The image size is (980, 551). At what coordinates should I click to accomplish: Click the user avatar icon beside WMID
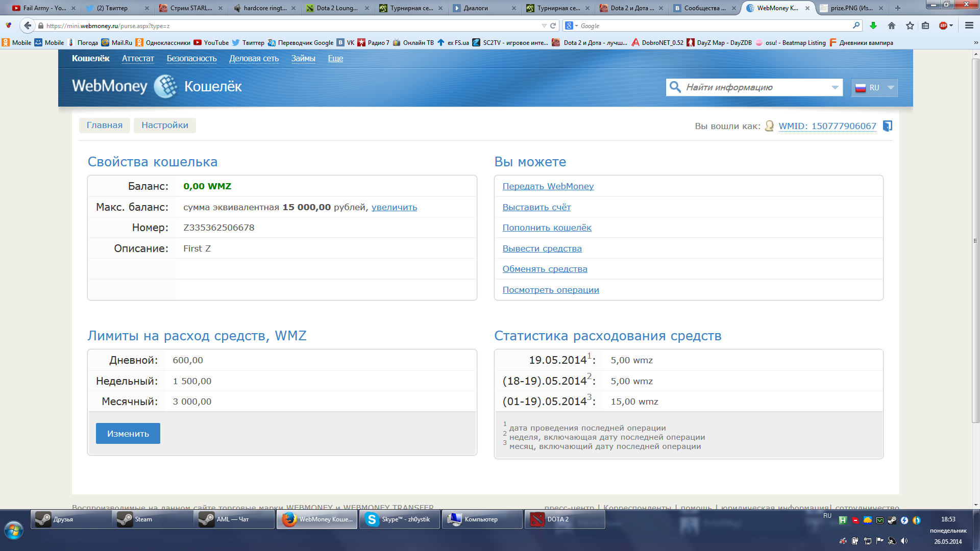(769, 126)
